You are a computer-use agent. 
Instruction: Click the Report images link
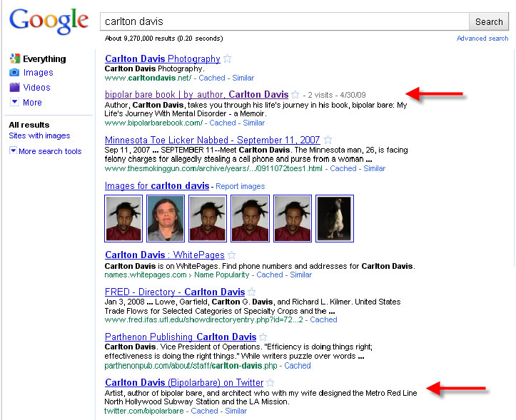[x=241, y=186]
